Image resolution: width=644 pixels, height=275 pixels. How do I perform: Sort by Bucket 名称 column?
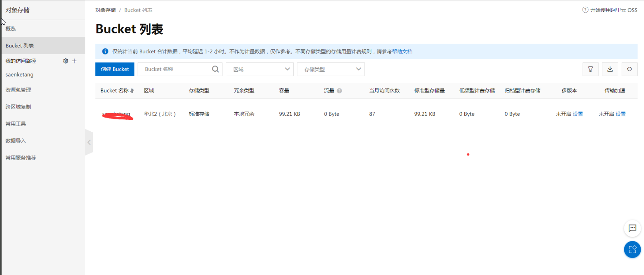[132, 91]
